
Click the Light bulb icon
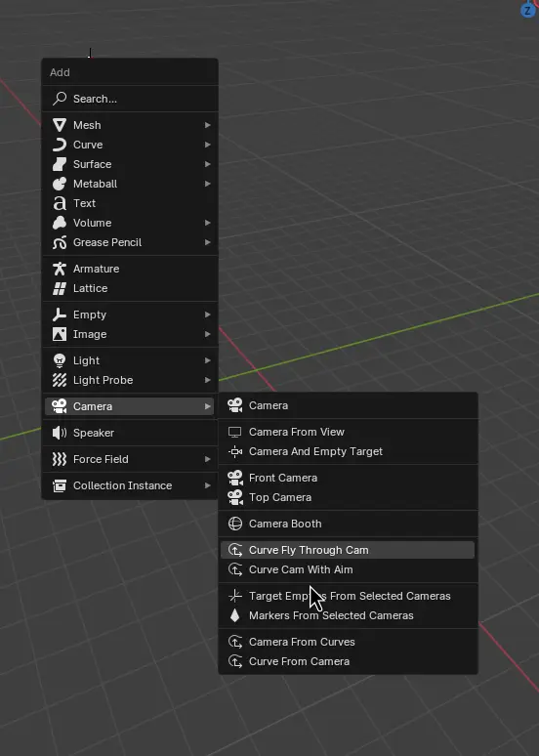60,360
